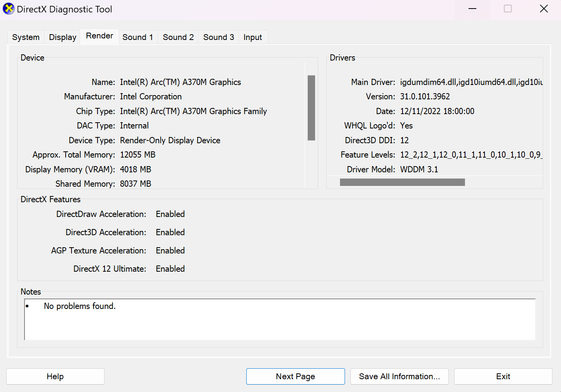Click Save All Information button
This screenshot has width=561, height=392.
tap(399, 376)
